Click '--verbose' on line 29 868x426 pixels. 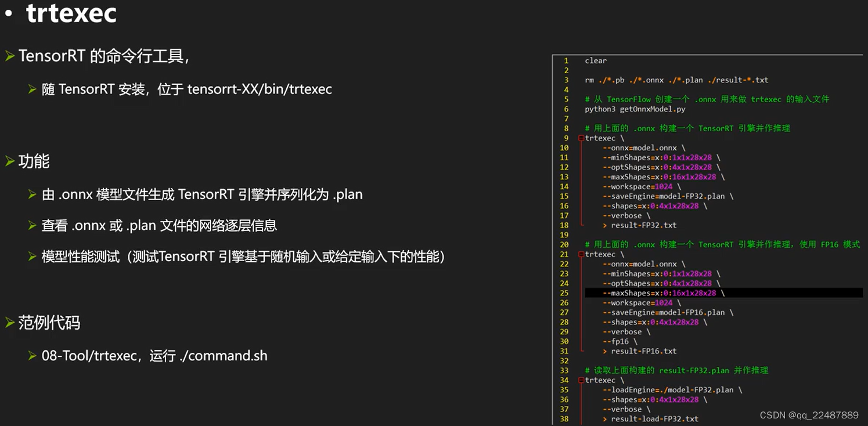point(626,331)
